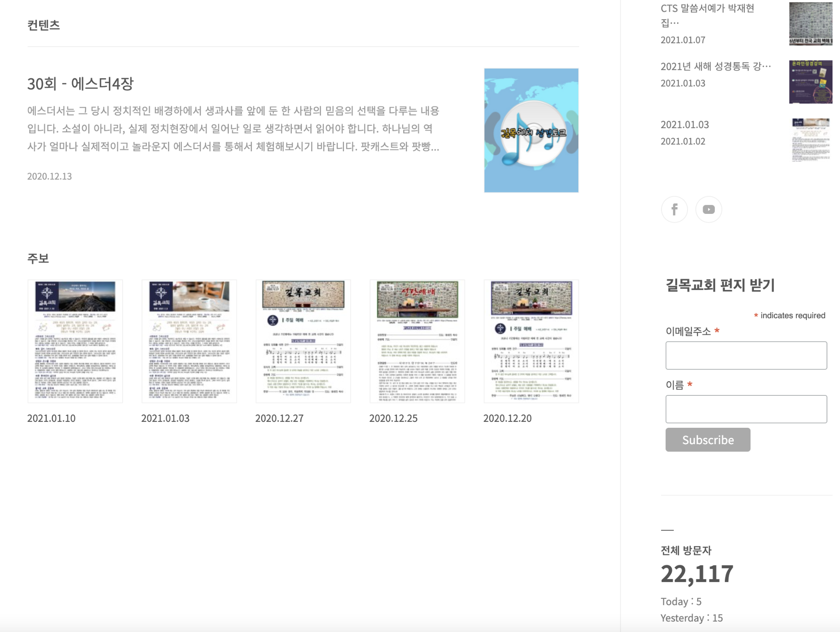Open the 2021.01.10 bulletin thumbnail
Image resolution: width=840 pixels, height=632 pixels.
[75, 341]
